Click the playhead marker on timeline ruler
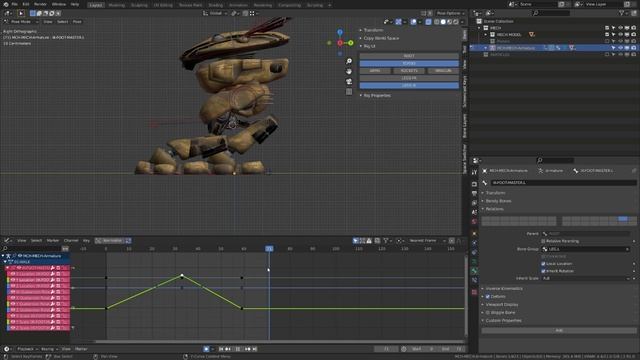 (x=269, y=249)
